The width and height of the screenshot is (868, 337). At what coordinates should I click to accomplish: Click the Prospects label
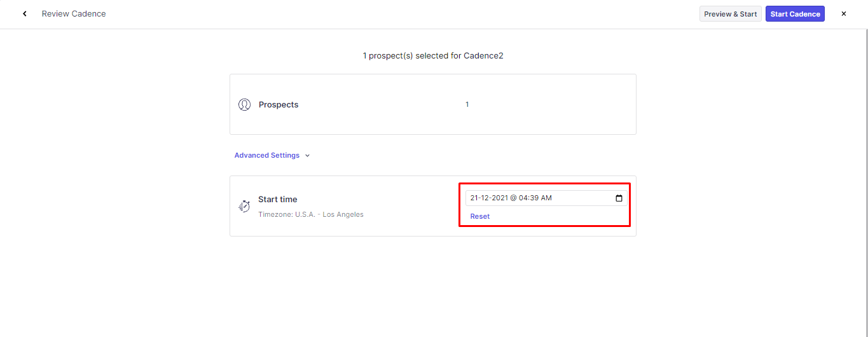(x=279, y=105)
